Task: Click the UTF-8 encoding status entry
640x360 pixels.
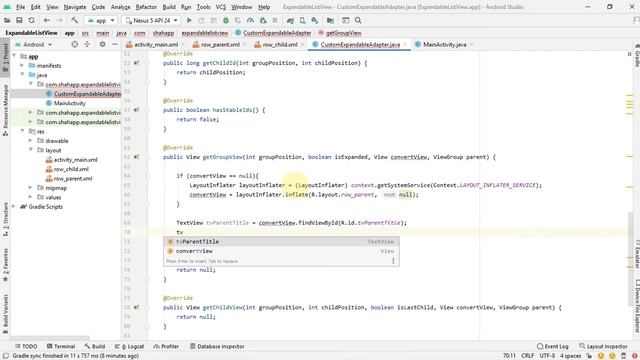Action: pos(547,356)
